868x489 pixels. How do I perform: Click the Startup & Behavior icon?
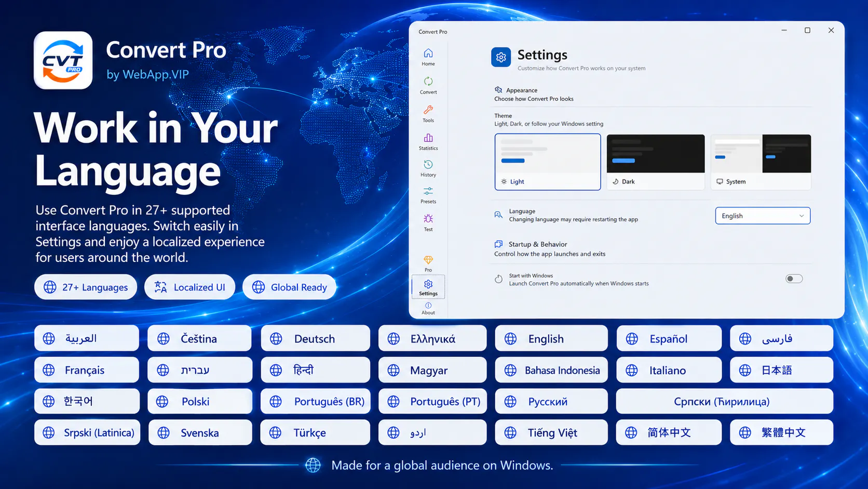tap(498, 244)
